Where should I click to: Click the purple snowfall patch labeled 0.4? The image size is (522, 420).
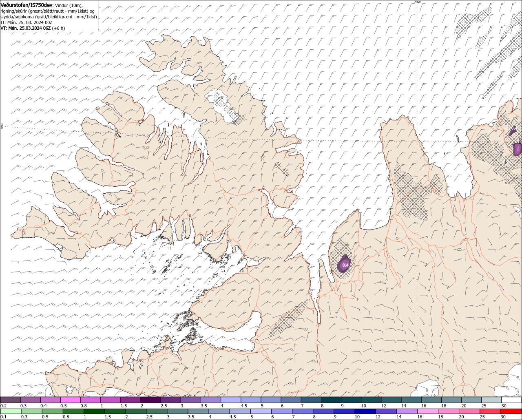click(344, 264)
